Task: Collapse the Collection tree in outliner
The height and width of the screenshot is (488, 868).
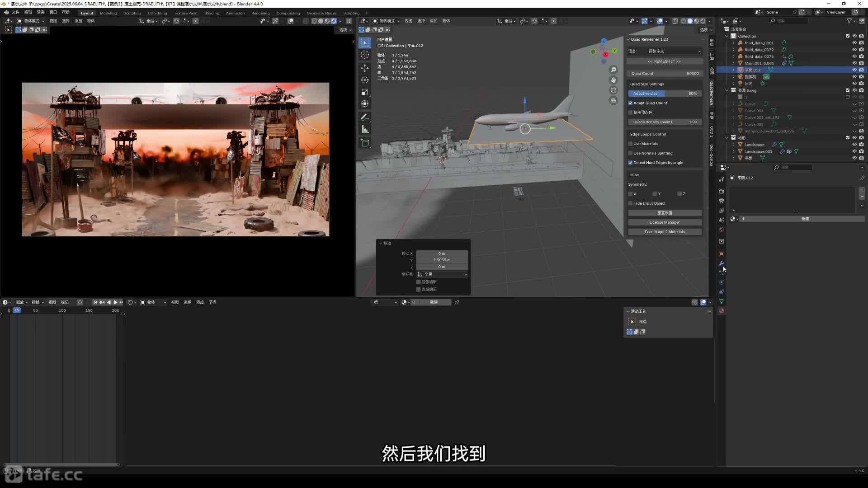Action: click(727, 36)
